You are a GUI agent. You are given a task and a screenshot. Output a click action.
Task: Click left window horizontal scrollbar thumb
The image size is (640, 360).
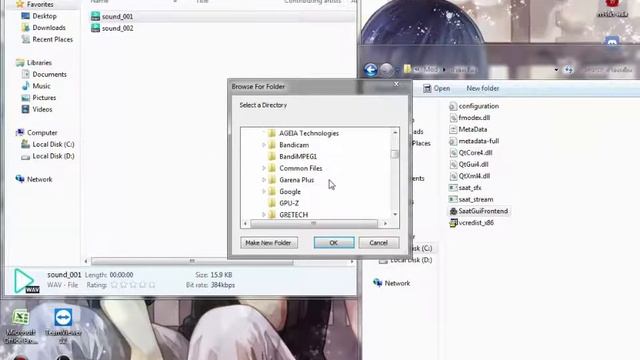click(192, 261)
